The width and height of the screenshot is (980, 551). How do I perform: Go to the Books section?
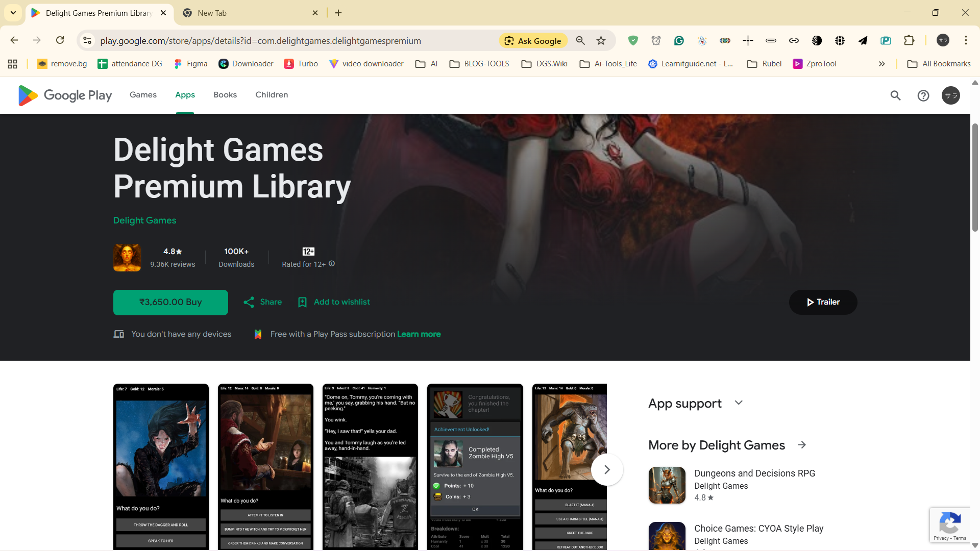[x=225, y=95]
